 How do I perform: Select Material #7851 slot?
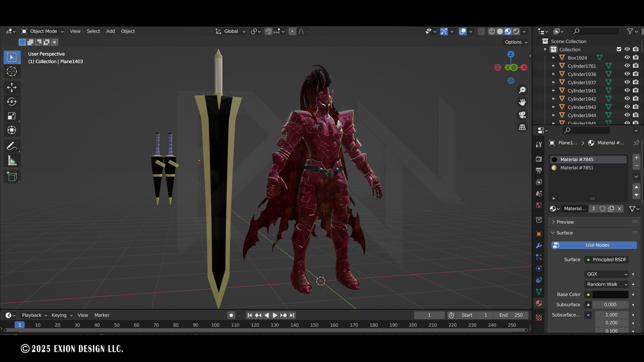click(x=588, y=168)
